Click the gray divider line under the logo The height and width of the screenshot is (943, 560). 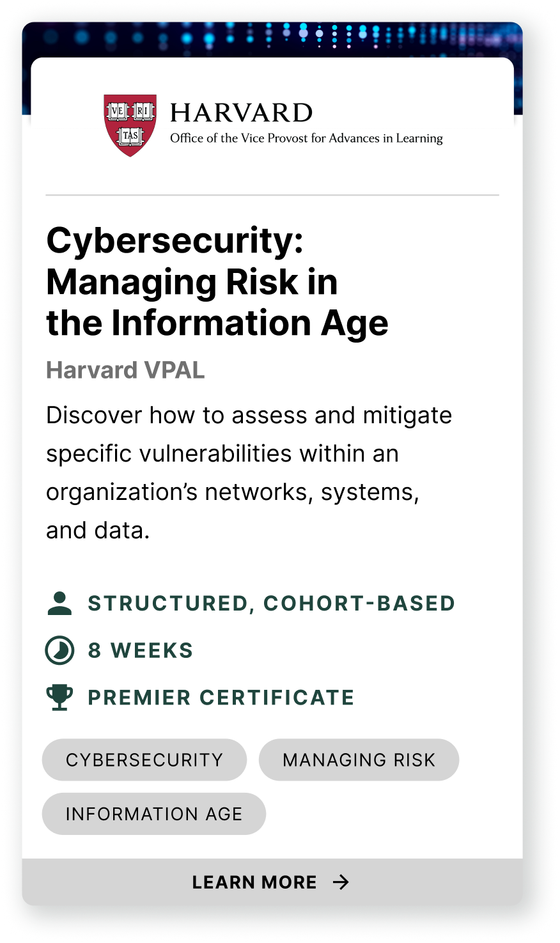tap(272, 194)
